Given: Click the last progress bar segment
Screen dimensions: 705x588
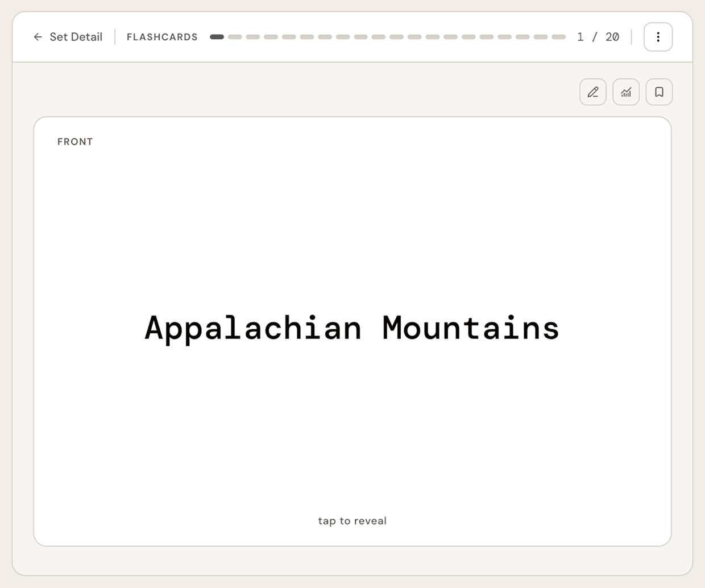Looking at the screenshot, I should [x=558, y=37].
